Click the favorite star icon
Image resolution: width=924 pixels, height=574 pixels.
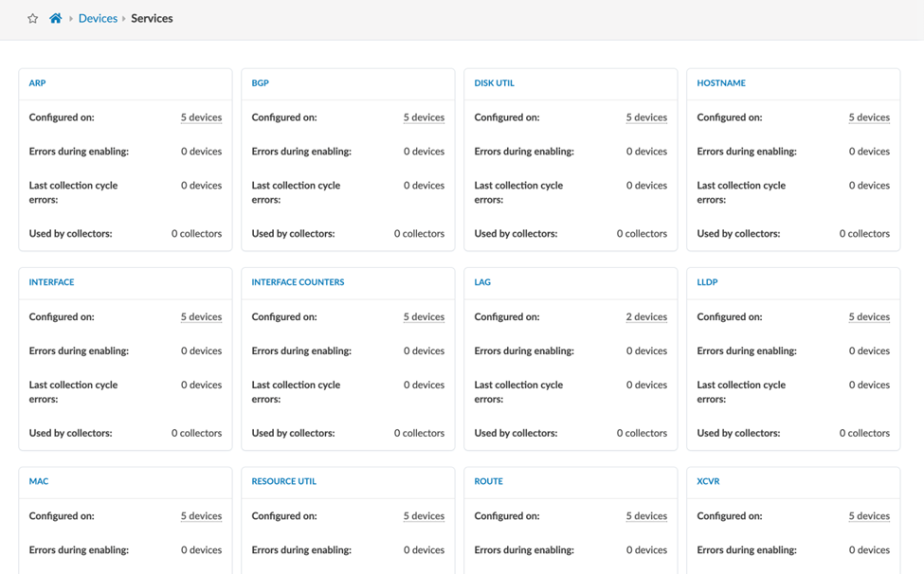(x=33, y=19)
